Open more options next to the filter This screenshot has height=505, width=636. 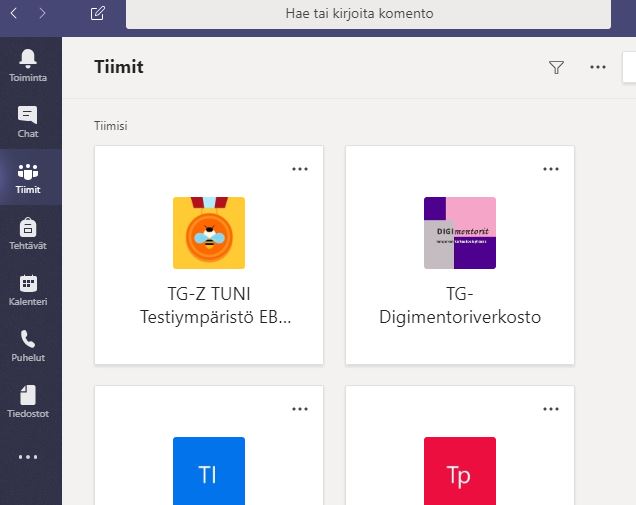coord(598,67)
